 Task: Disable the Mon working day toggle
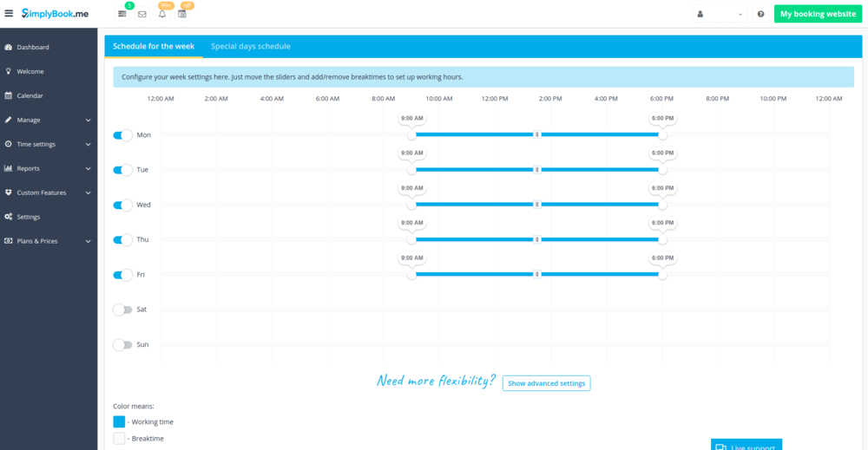122,135
